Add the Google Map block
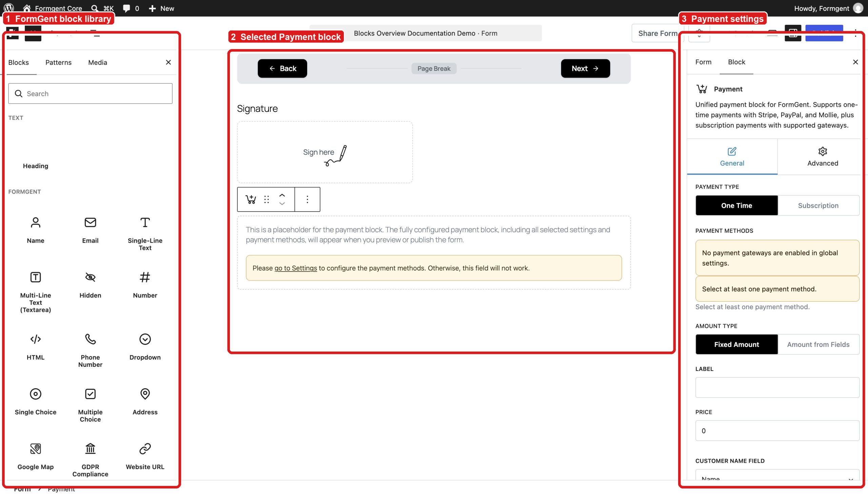 coord(36,456)
